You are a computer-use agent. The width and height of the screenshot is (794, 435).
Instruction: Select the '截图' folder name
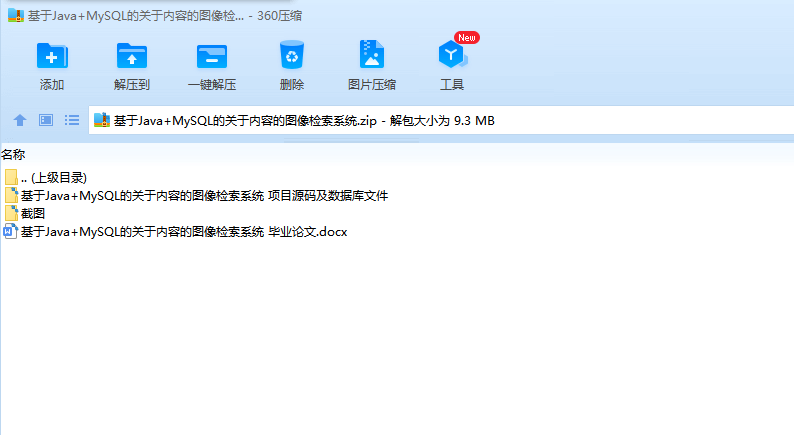33,214
